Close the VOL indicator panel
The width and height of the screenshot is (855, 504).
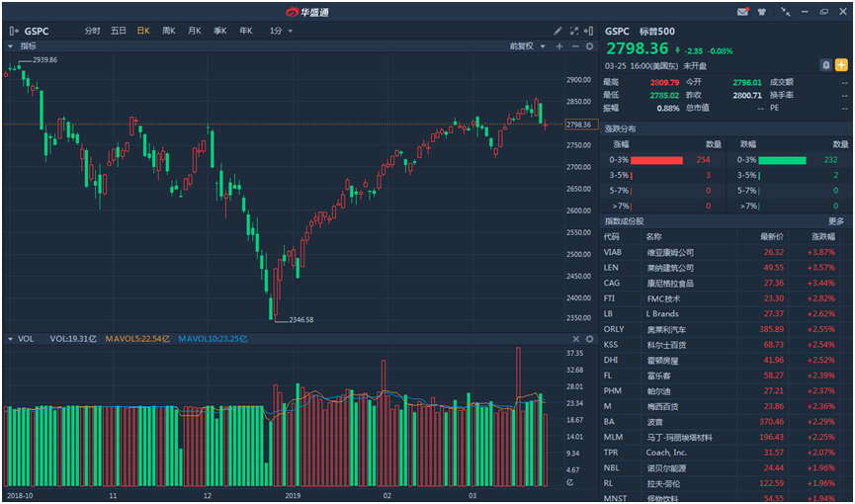[576, 339]
